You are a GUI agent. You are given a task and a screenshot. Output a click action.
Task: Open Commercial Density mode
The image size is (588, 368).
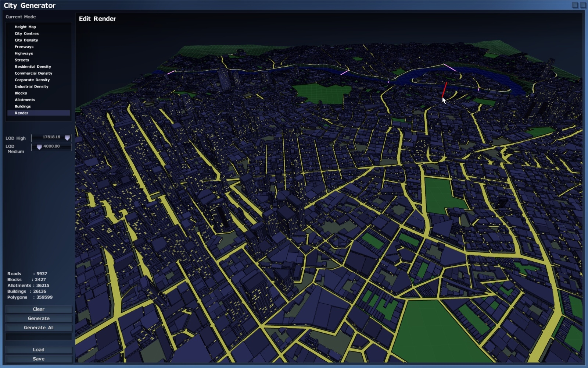[x=33, y=73]
